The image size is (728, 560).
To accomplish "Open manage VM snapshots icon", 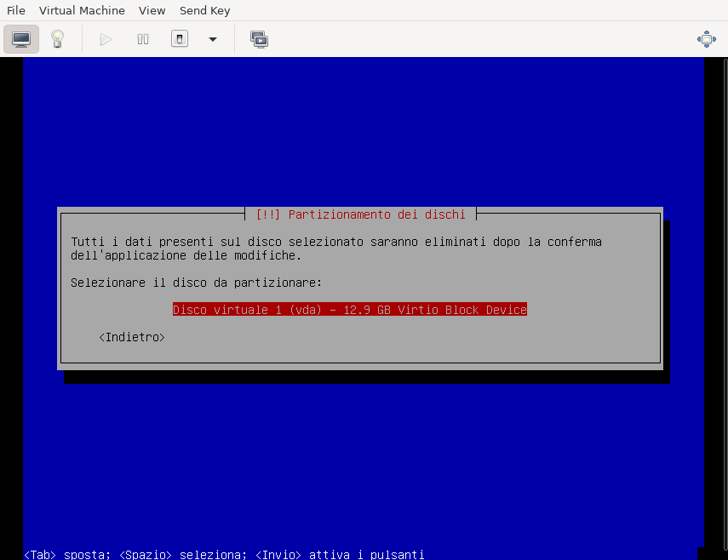I will click(259, 39).
